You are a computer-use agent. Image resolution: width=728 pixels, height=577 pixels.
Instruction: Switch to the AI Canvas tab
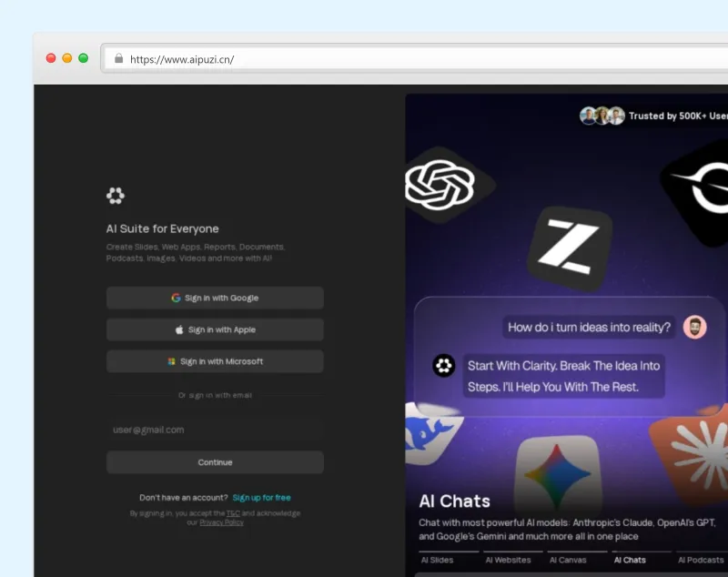(x=568, y=560)
